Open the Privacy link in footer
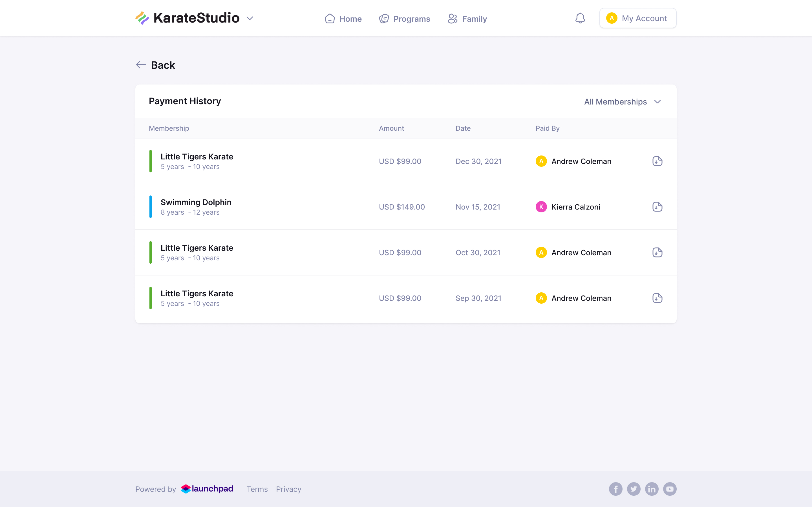Image resolution: width=812 pixels, height=507 pixels. click(288, 489)
